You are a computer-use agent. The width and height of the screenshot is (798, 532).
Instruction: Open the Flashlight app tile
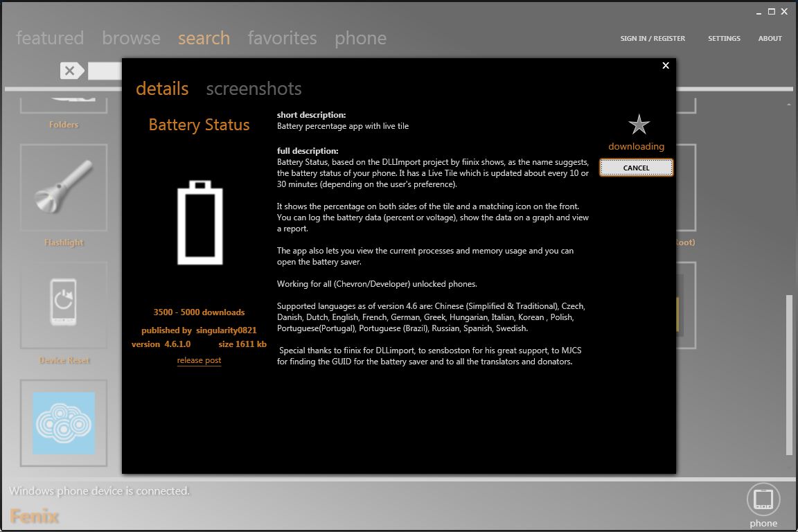click(64, 187)
